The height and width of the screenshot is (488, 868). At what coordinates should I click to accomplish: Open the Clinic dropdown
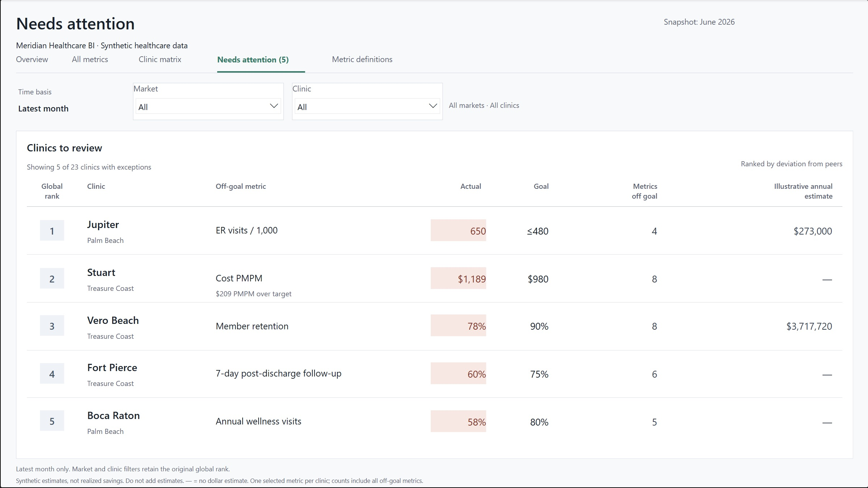tap(367, 106)
